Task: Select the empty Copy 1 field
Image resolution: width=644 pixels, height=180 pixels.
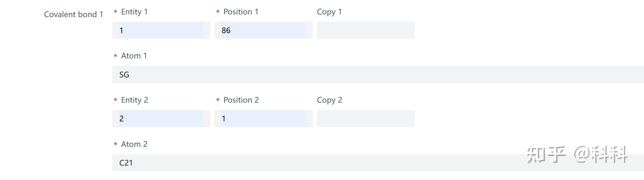Action: (365, 30)
